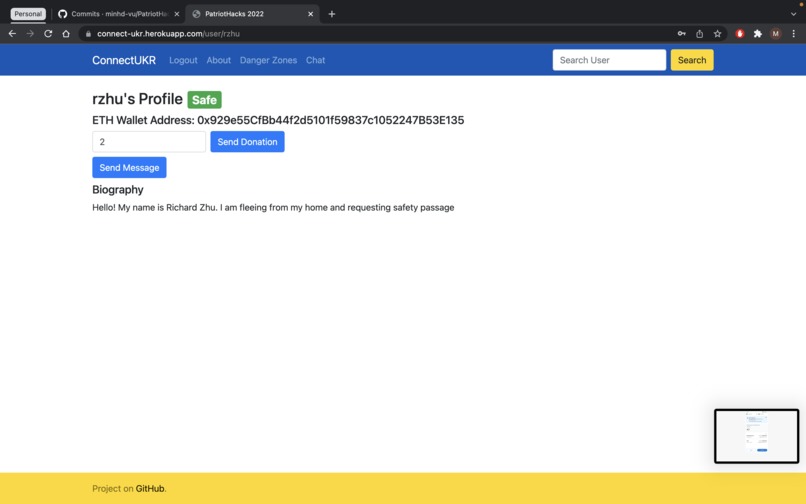Click the padlock site security icon
This screenshot has height=504, width=806.
(88, 33)
